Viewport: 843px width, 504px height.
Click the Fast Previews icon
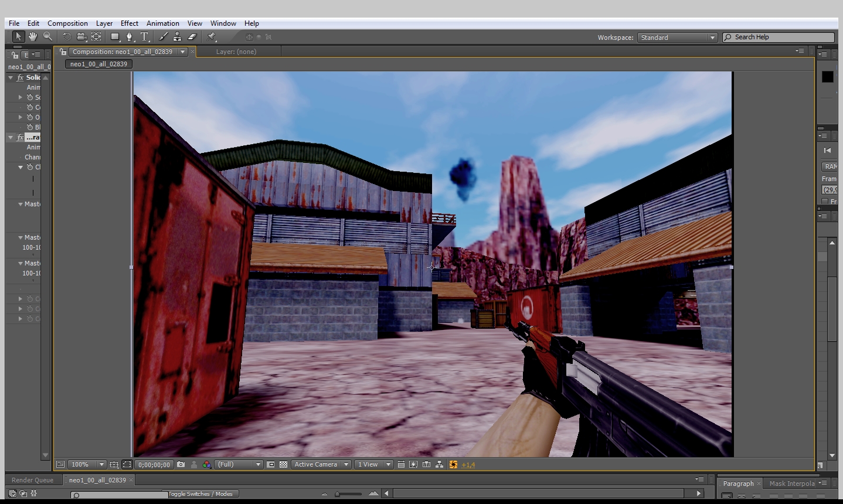(x=413, y=464)
